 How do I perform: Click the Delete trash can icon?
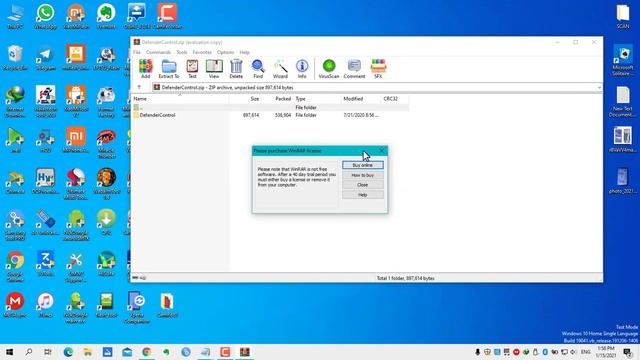pos(236,69)
